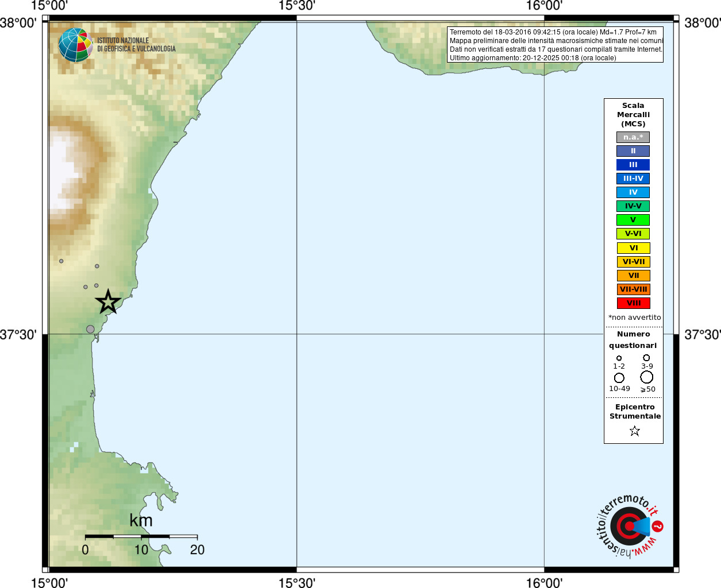Select the largest gray circle below the epicenter
The width and height of the screenshot is (721, 588).
point(90,329)
